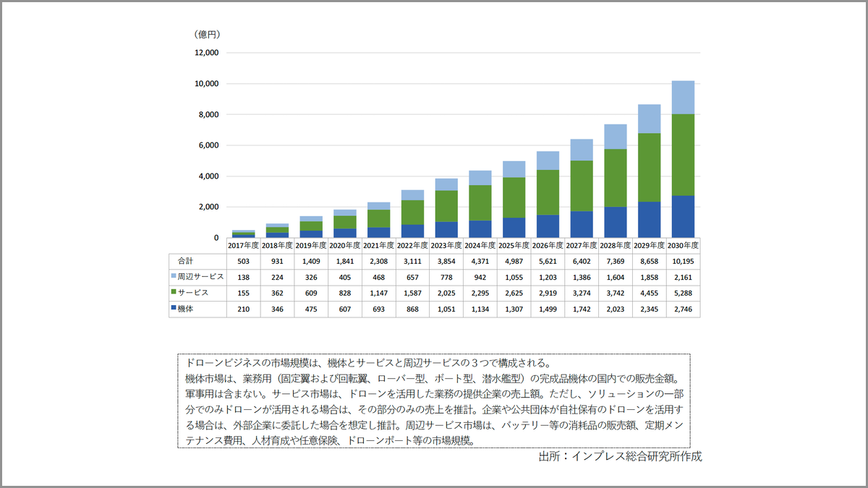
Task: Select the green segment of the 2025年度 bar
Action: (514, 197)
